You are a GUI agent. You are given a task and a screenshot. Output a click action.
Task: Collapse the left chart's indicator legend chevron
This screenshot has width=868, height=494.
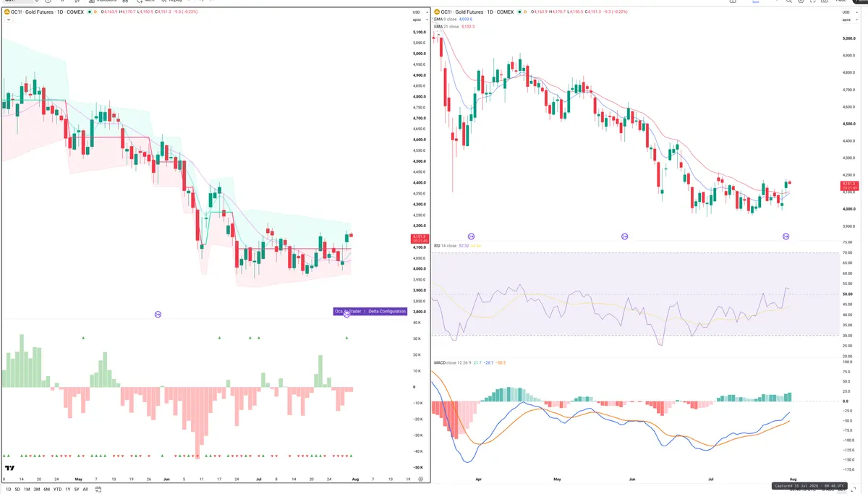click(8, 20)
